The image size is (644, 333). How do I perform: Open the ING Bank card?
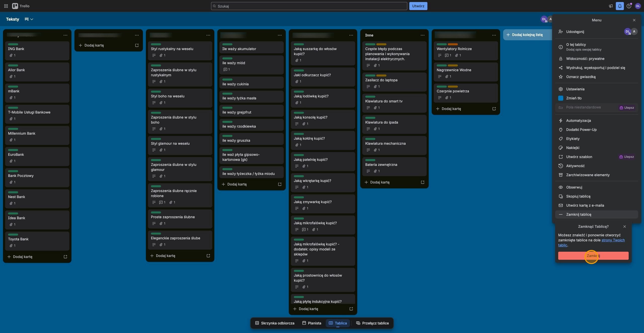tap(37, 51)
